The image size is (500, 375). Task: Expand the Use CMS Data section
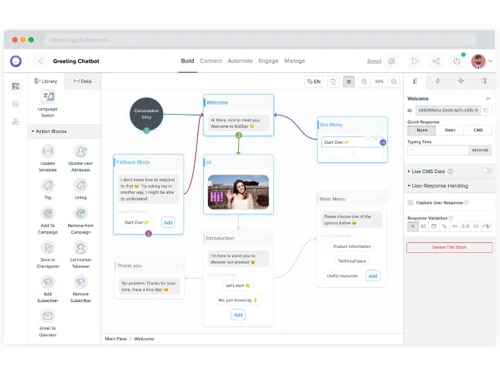[430, 171]
